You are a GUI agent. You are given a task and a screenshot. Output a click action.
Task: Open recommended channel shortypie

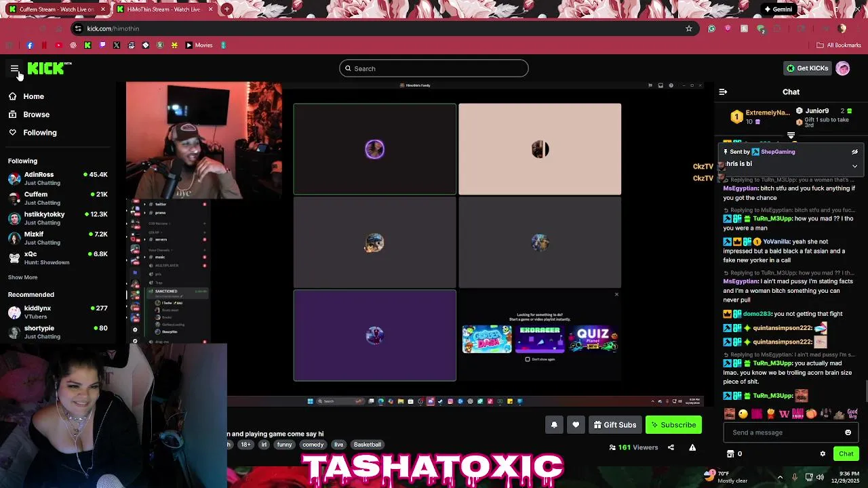[x=58, y=332]
